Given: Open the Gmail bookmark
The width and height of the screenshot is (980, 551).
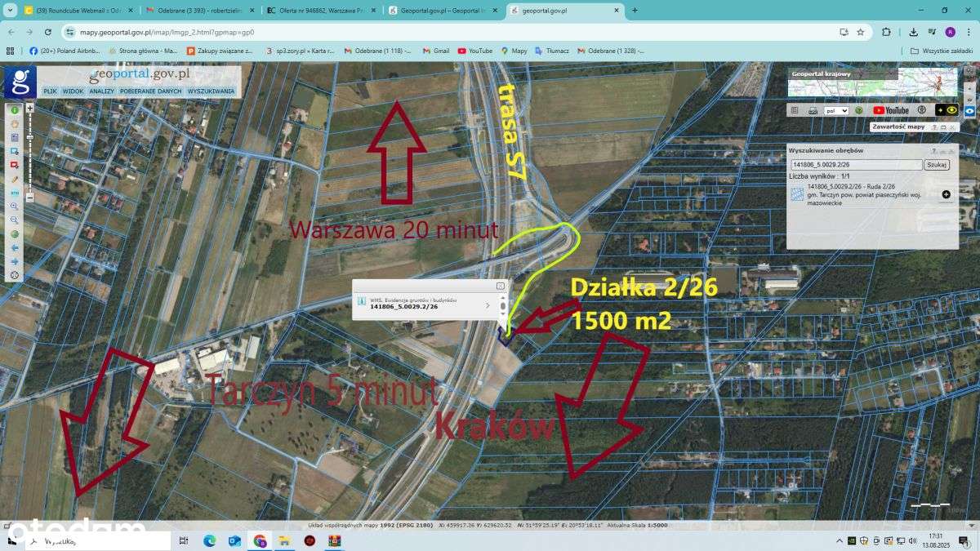Looking at the screenshot, I should (x=436, y=51).
